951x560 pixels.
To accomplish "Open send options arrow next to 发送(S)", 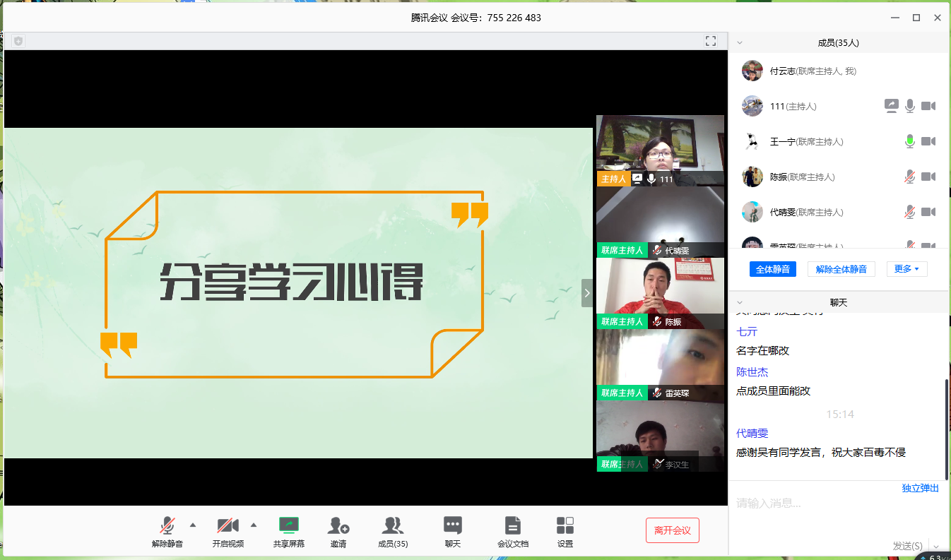I will tap(936, 547).
